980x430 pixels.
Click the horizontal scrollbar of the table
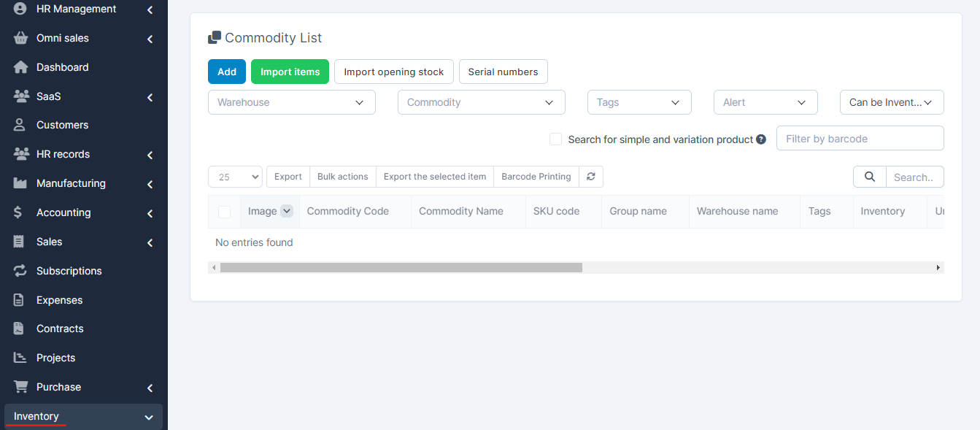[x=401, y=268]
